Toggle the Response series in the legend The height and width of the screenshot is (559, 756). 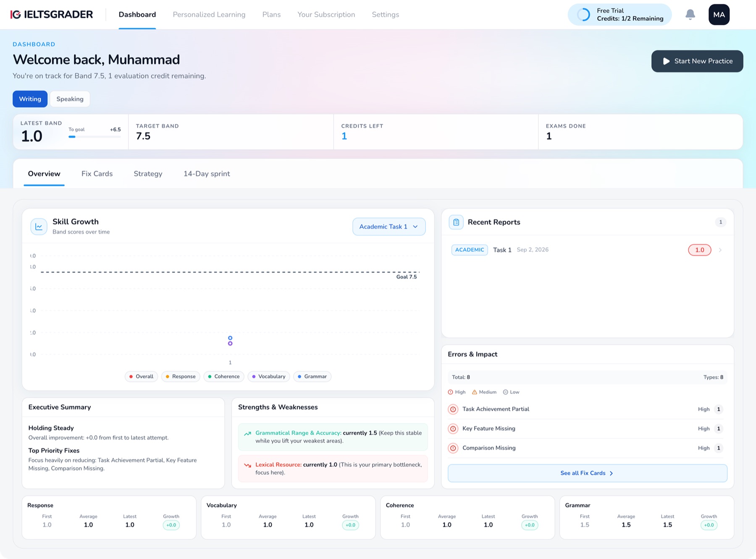coord(181,376)
